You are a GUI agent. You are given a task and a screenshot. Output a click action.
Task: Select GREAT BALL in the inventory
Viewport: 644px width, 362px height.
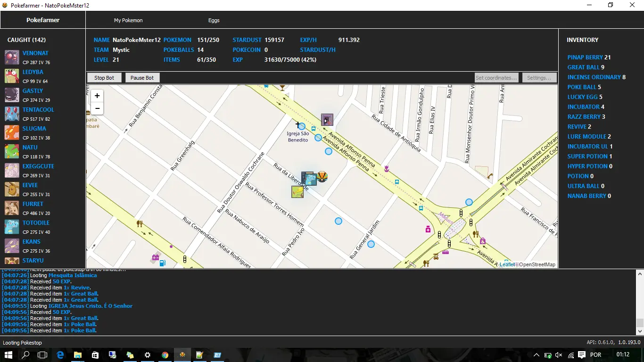click(586, 67)
